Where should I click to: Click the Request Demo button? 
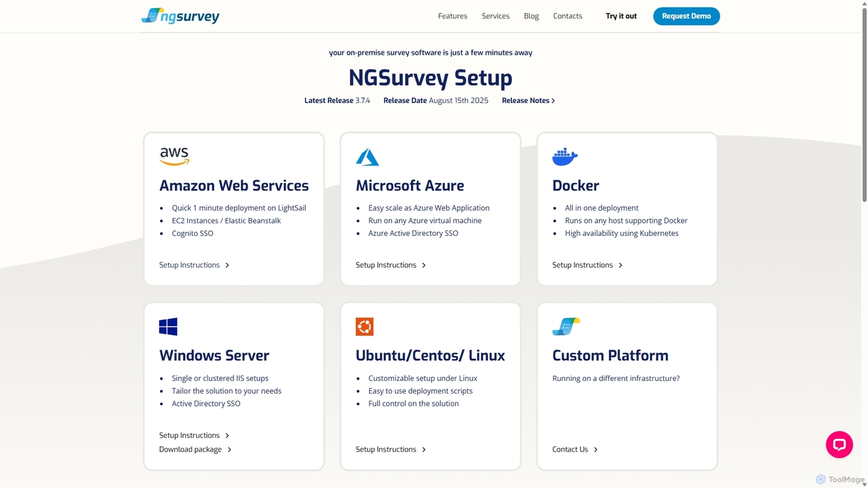[686, 16]
